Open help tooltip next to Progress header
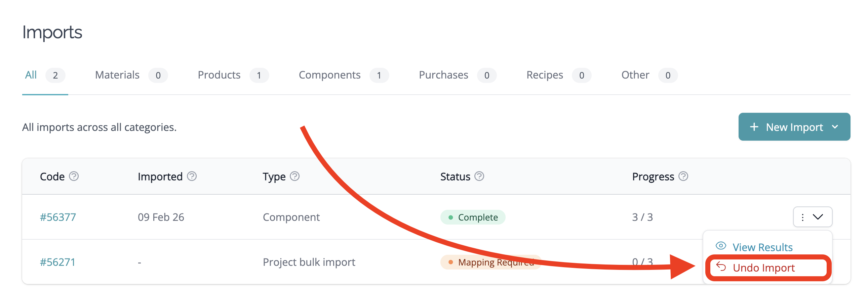Image resolution: width=868 pixels, height=290 pixels. pyautogui.click(x=683, y=176)
